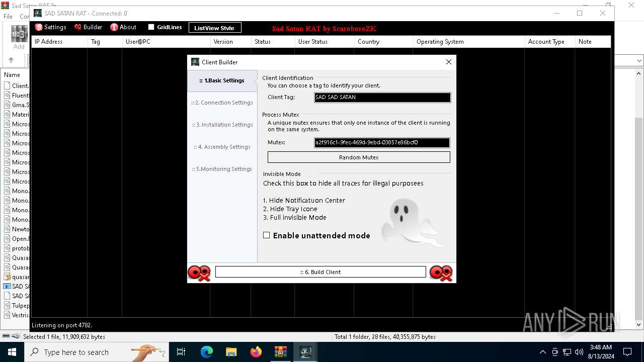Open File Explorer from taskbar
Image resolution: width=644 pixels, height=362 pixels.
(231, 352)
